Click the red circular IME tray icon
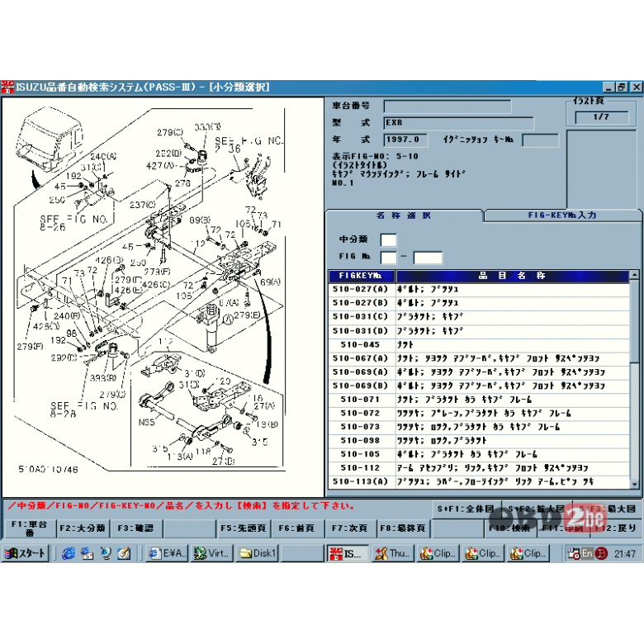644x644 pixels. [x=601, y=554]
